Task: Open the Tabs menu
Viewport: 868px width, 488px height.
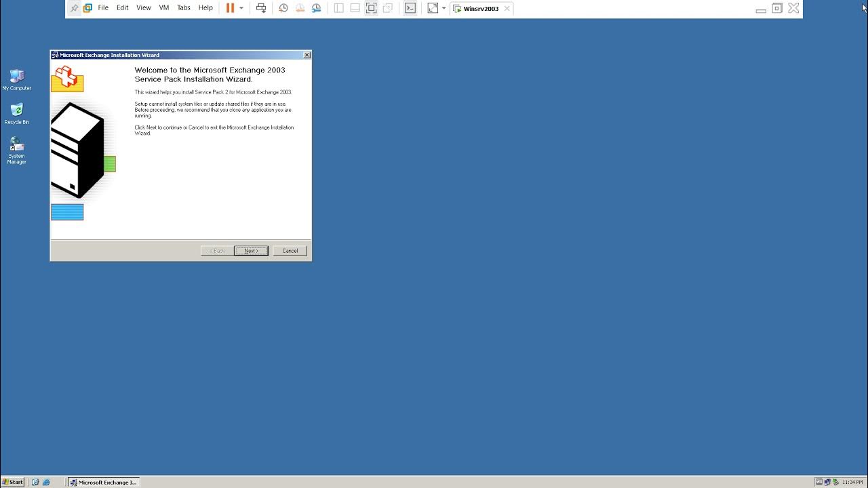Action: (184, 8)
